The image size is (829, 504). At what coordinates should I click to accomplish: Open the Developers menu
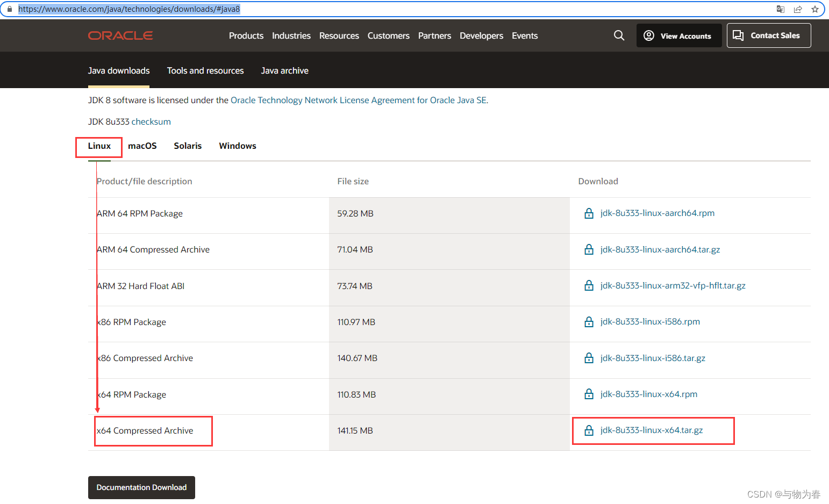pyautogui.click(x=482, y=35)
